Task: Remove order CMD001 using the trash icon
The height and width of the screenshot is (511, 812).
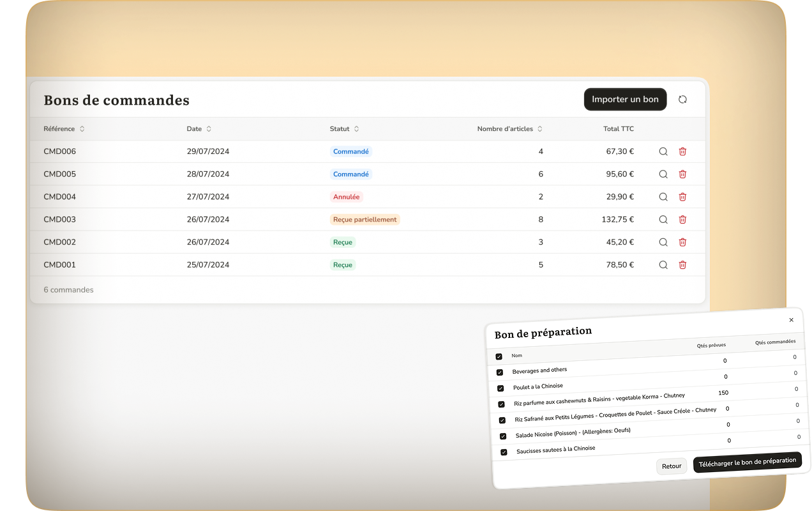Action: (682, 265)
